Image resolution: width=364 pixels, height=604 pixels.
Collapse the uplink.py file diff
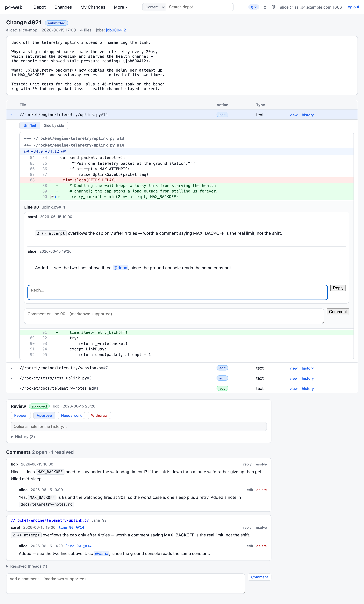click(x=11, y=115)
